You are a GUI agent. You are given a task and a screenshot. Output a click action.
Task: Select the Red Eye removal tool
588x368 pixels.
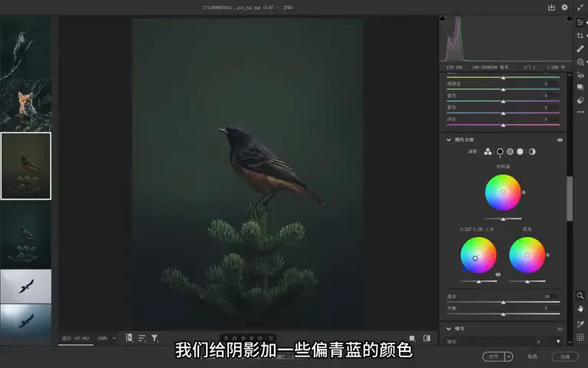coord(580,74)
